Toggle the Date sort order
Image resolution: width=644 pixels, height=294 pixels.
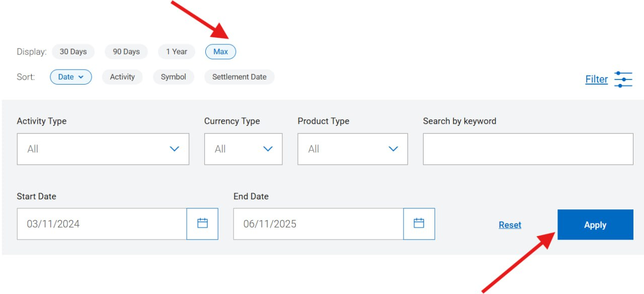(x=71, y=77)
